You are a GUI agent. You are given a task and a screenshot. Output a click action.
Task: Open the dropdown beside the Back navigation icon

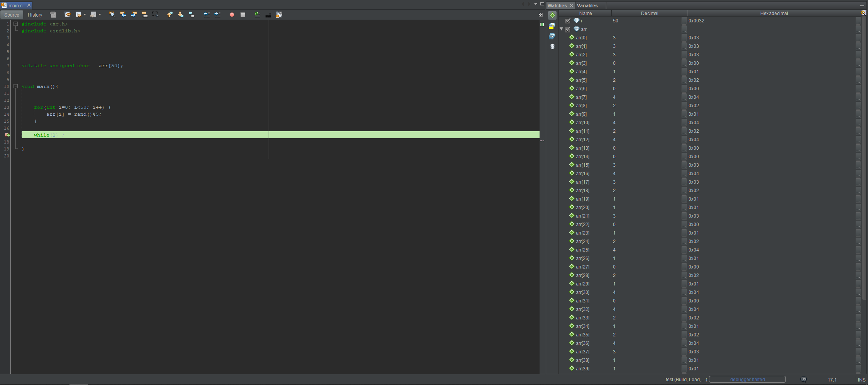(x=85, y=15)
